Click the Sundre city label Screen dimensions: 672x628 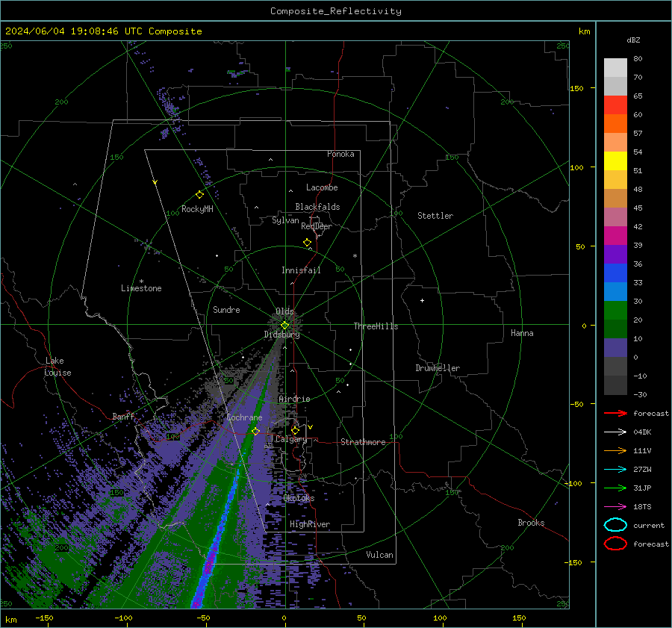point(226,309)
